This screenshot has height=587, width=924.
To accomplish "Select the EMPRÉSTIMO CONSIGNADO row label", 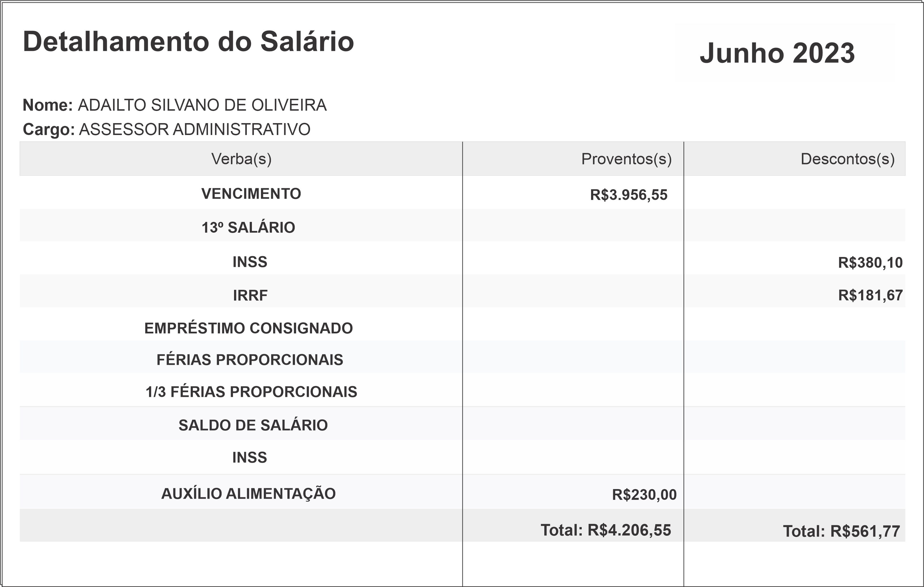I will click(x=248, y=328).
